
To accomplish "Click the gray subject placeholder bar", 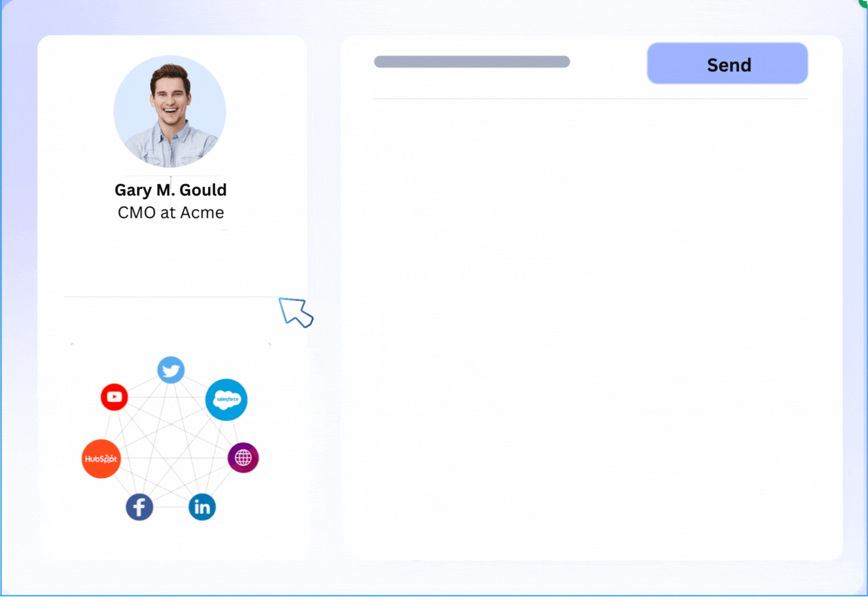I will (x=472, y=62).
